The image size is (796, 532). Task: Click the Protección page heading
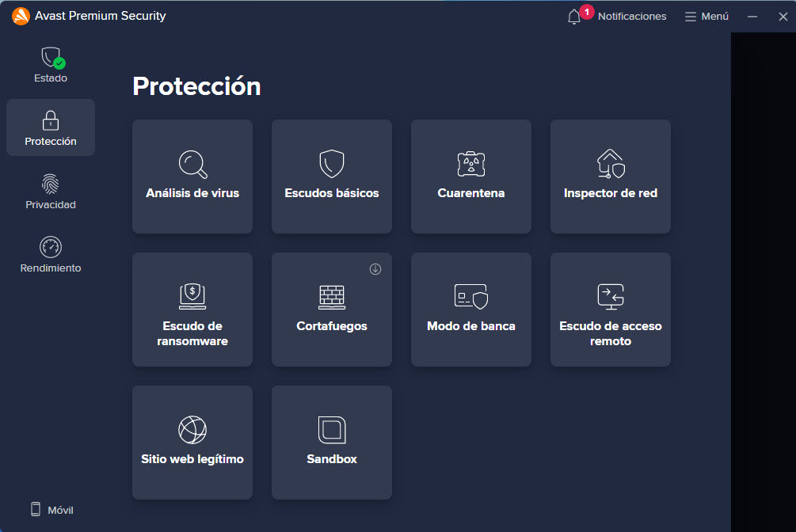pyautogui.click(x=196, y=86)
